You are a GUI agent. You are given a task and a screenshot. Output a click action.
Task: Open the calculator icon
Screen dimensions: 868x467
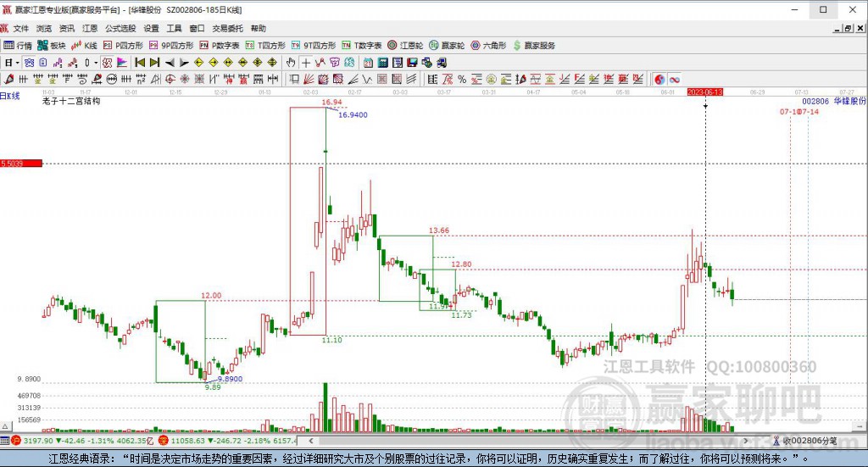coord(382,63)
